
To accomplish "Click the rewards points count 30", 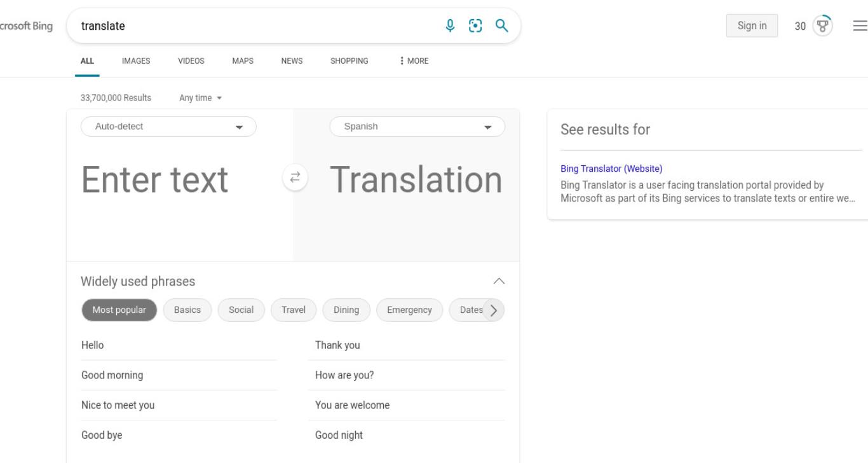I will (801, 26).
